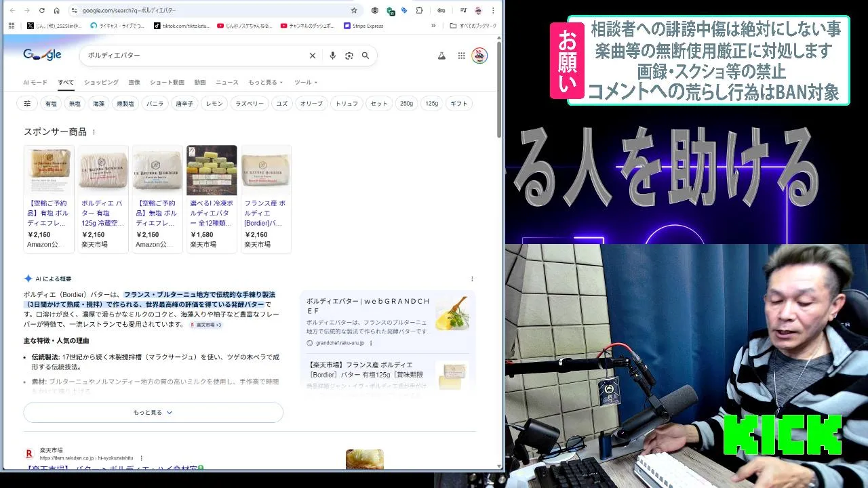Open the Google account avatar
Screen dimensions: 868x488
pyautogui.click(x=479, y=56)
